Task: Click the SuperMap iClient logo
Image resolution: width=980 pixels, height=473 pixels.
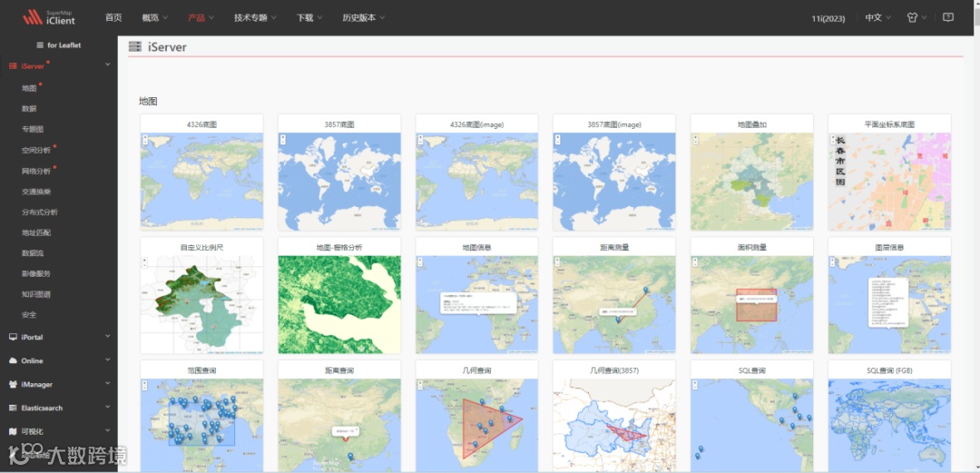Action: [x=49, y=17]
